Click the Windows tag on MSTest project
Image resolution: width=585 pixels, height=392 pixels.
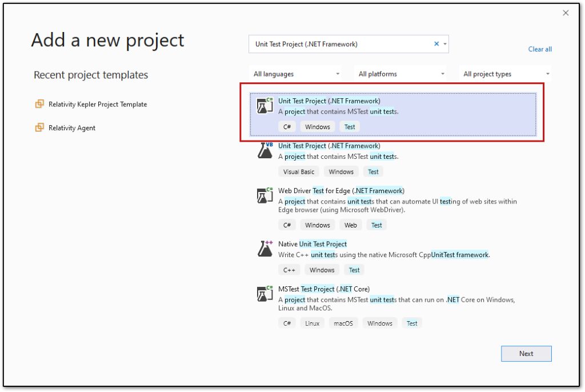click(x=379, y=323)
